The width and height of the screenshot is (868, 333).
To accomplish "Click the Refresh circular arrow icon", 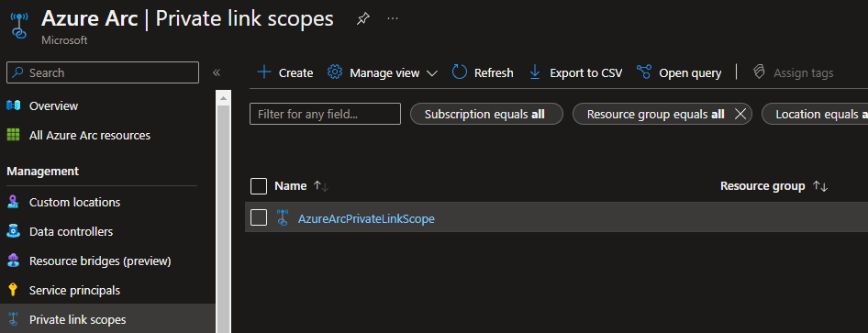I will [x=460, y=72].
